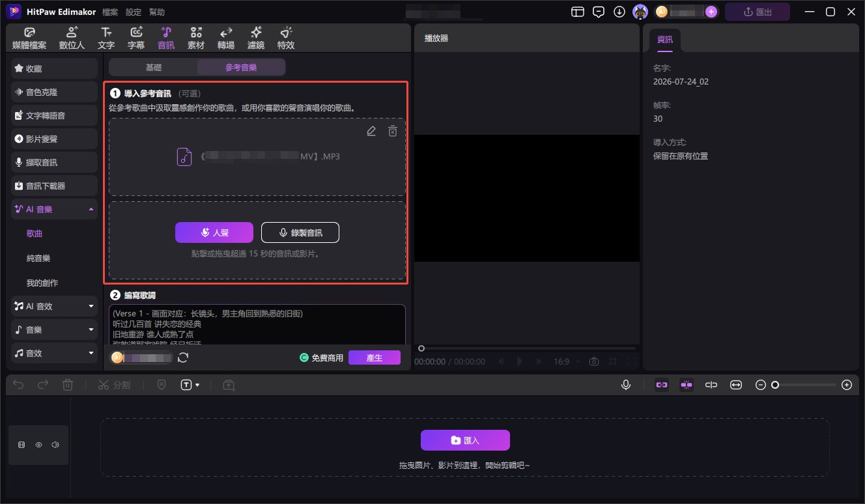865x504 pixels.
Task: Toggle the player grid overlay icon
Action: tap(613, 361)
